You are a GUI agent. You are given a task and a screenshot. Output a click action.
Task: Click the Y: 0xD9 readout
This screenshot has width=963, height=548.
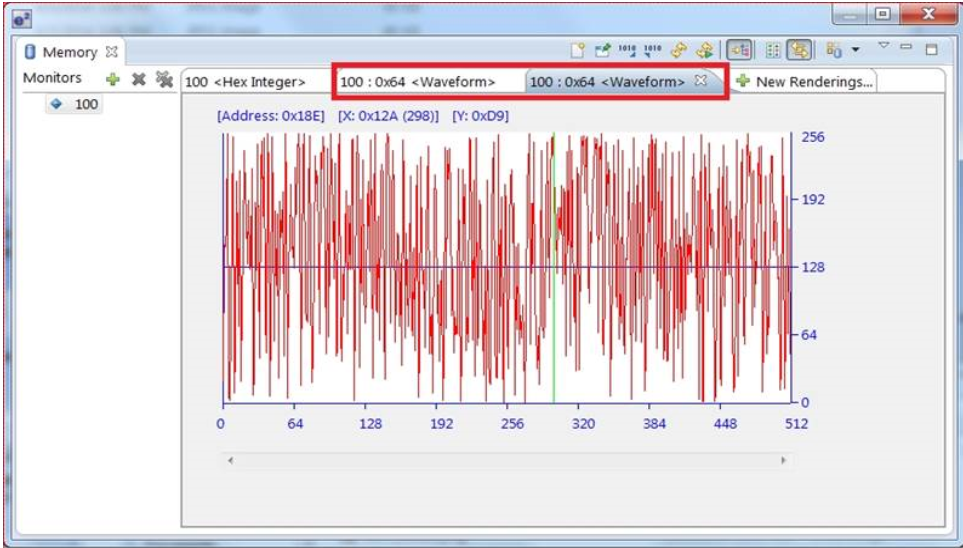[x=480, y=116]
